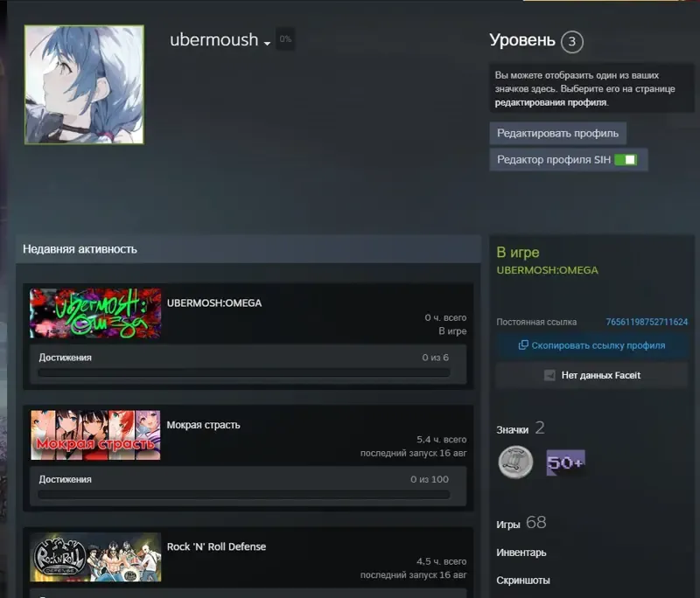Click the '5,4 ч. всего' playtime text
The image size is (700, 598).
click(442, 440)
